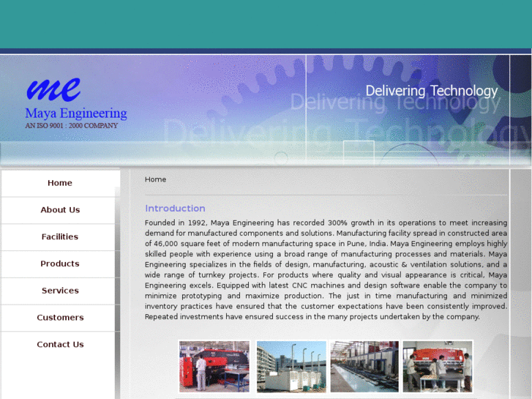Click the 'Delivering Technology' banner slogan
The width and height of the screenshot is (532, 399).
pyautogui.click(x=432, y=91)
